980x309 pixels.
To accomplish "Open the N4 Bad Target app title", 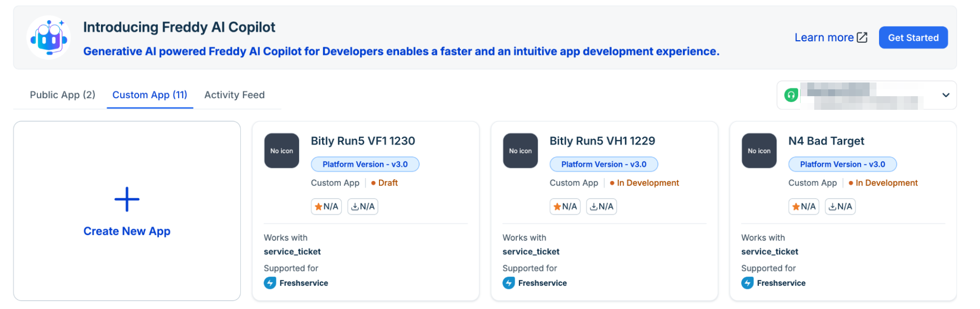I will pyautogui.click(x=826, y=141).
